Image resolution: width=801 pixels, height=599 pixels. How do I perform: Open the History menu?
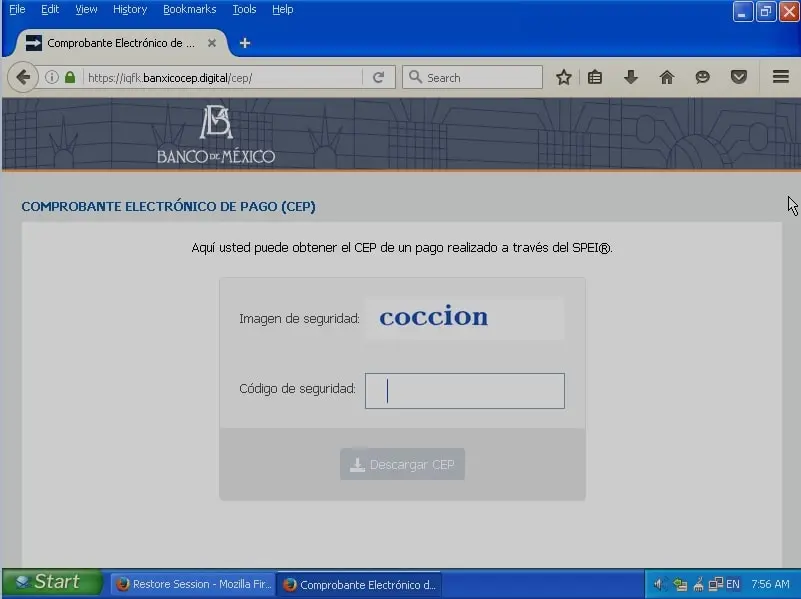(x=130, y=9)
